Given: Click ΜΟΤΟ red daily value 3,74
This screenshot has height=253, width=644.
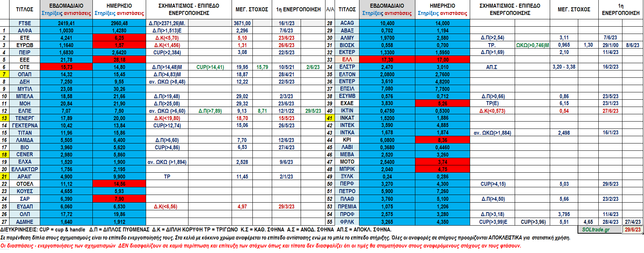Looking at the screenshot, I should point(443,162).
